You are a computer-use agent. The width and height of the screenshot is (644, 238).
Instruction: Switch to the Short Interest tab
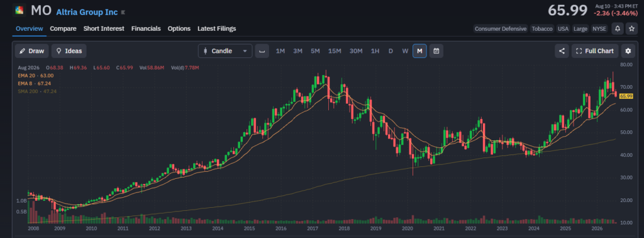104,28
